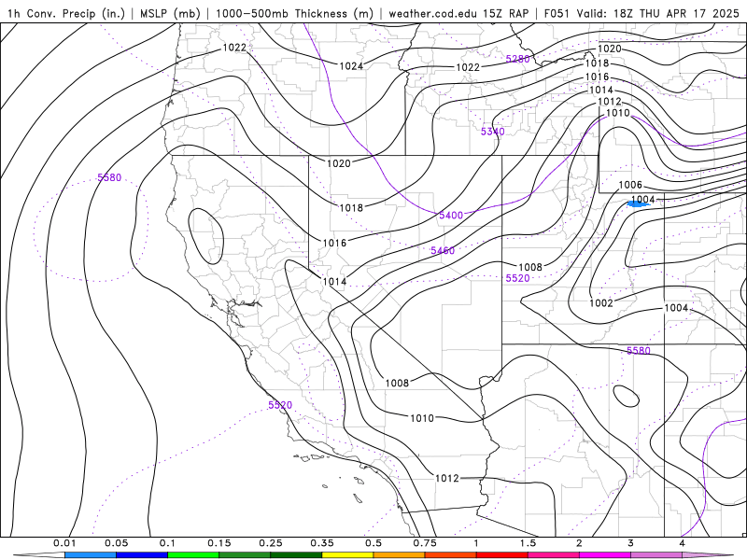Click the 0.5 legend value
747x560 pixels.
373,543
